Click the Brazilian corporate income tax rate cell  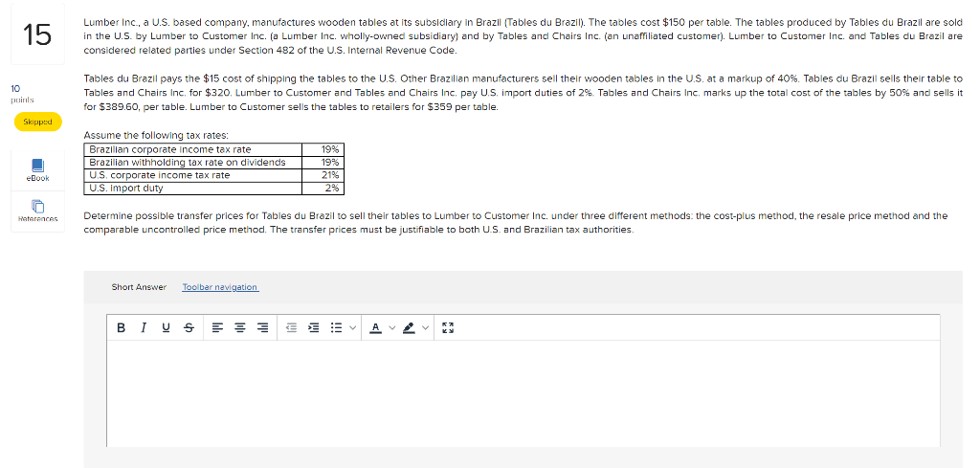coord(193,149)
